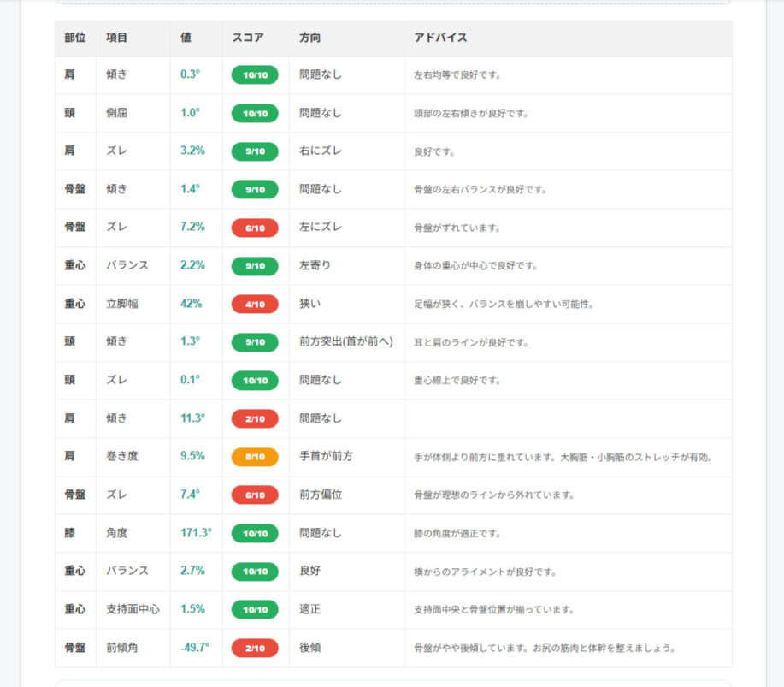Select the 前方突出(首が前へ) direction cell
Image resolution: width=784 pixels, height=687 pixels.
click(345, 342)
